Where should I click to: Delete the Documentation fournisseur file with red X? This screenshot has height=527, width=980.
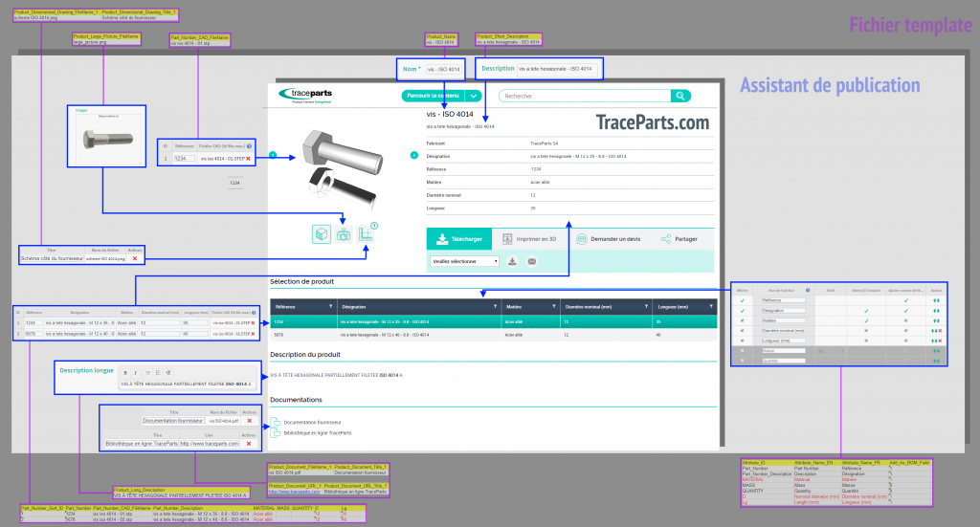[249, 421]
